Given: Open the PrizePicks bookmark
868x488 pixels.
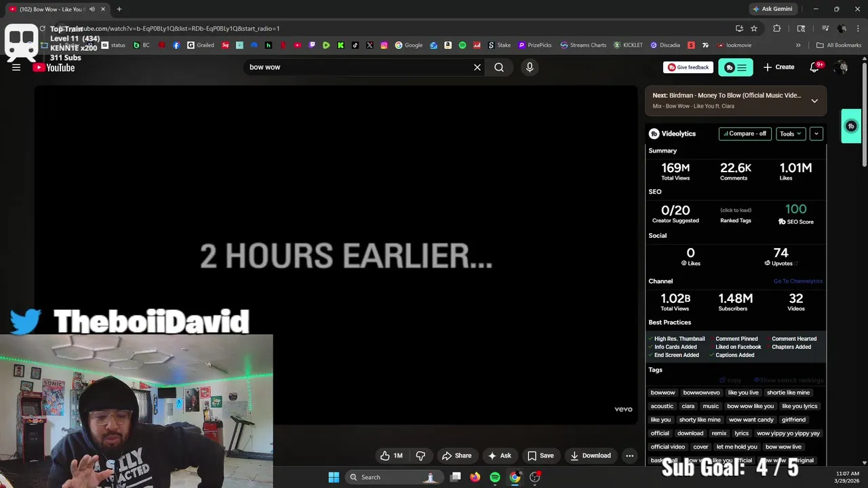Looking at the screenshot, I should (x=535, y=45).
